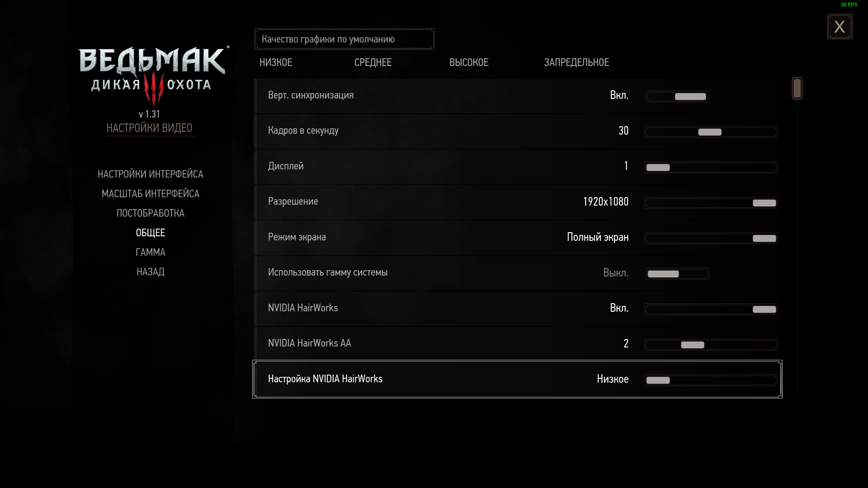The width and height of the screenshot is (868, 488).
Task: Adjust Кадров в секунду slider
Action: [x=711, y=132]
